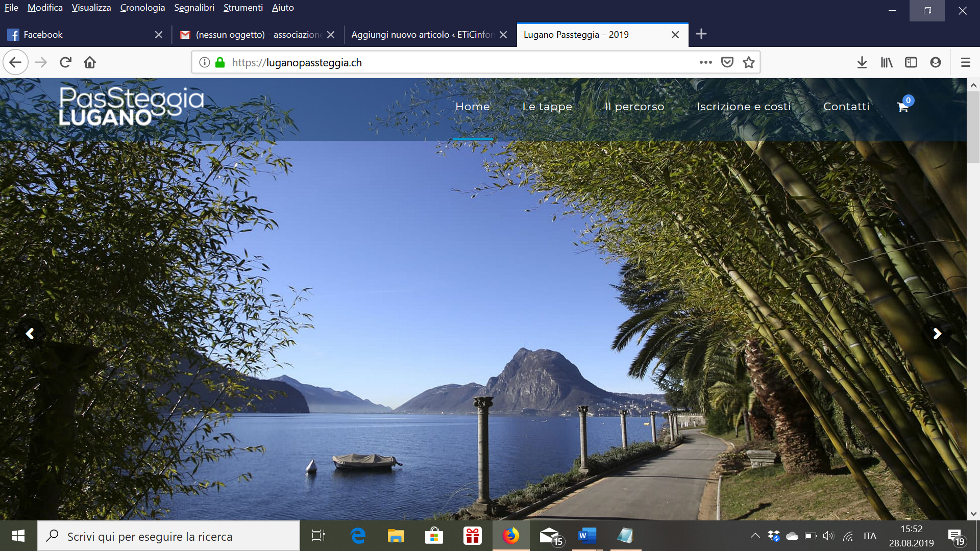This screenshot has width=980, height=551.
Task: Show next slide with right arrow
Action: point(937,334)
